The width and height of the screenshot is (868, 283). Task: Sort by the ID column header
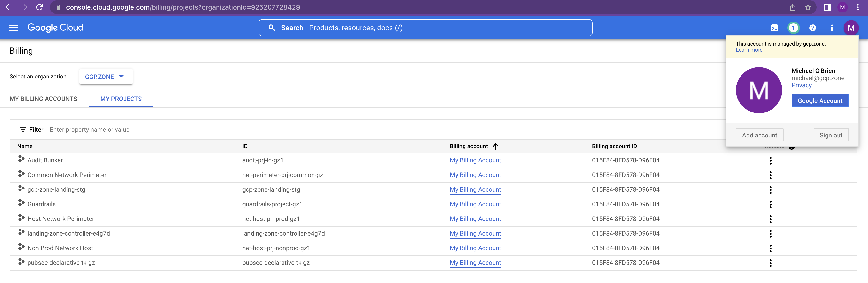click(x=245, y=146)
